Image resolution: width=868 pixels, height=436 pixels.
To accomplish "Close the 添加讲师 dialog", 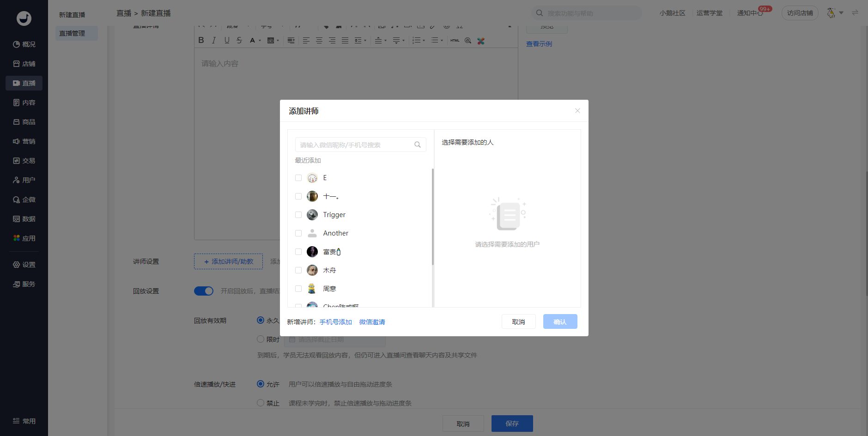I will tap(577, 111).
